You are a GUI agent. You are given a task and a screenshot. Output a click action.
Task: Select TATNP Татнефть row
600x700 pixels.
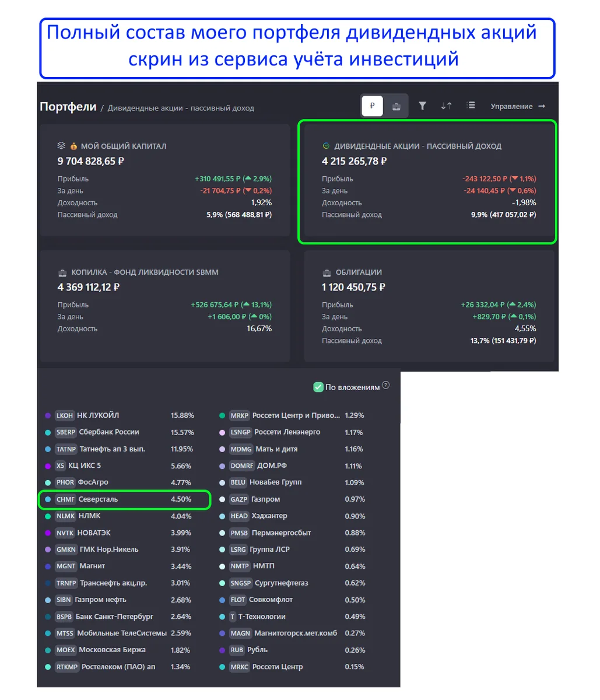[119, 449]
